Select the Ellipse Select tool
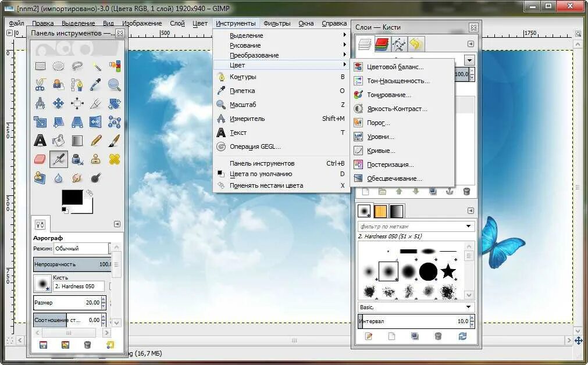 coord(59,66)
